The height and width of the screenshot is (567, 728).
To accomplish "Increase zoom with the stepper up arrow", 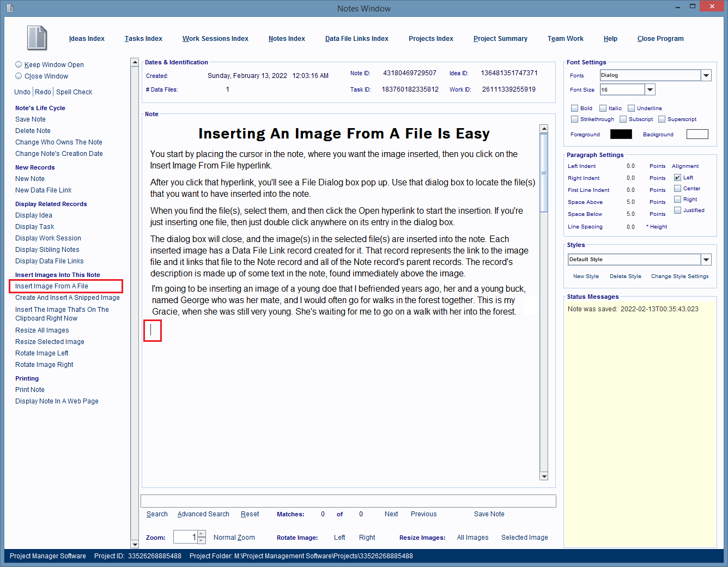I will click(x=202, y=534).
